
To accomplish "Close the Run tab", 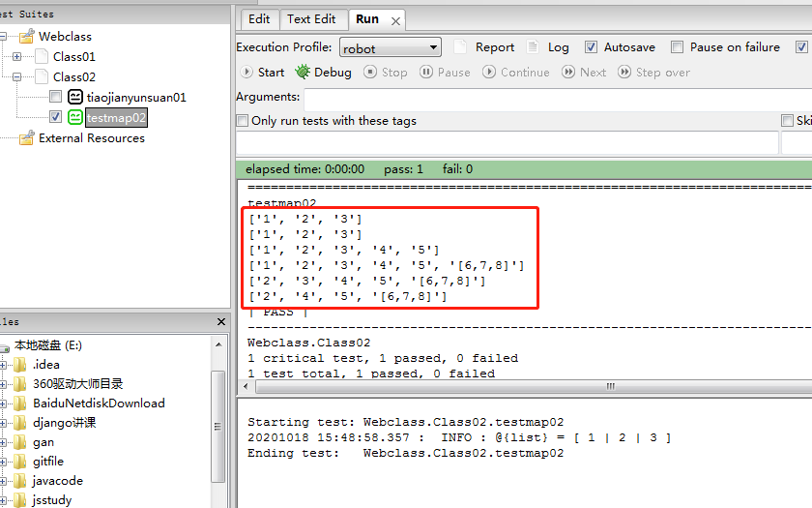I will 395,21.
